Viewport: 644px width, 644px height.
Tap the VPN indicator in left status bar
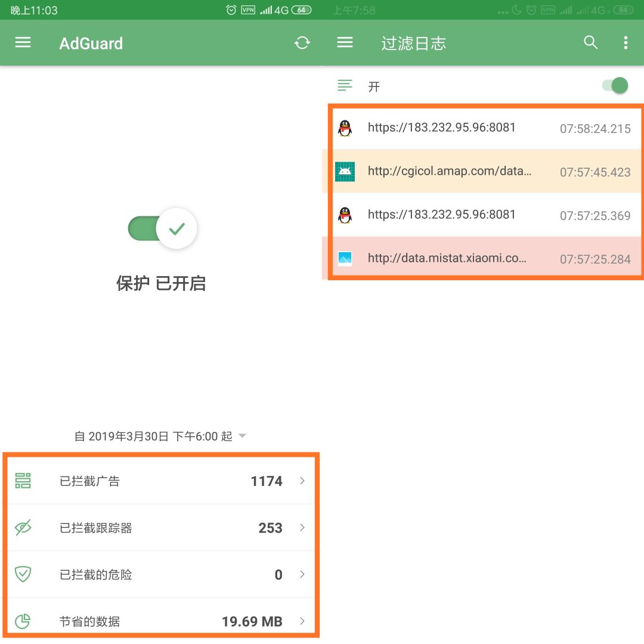248,10
